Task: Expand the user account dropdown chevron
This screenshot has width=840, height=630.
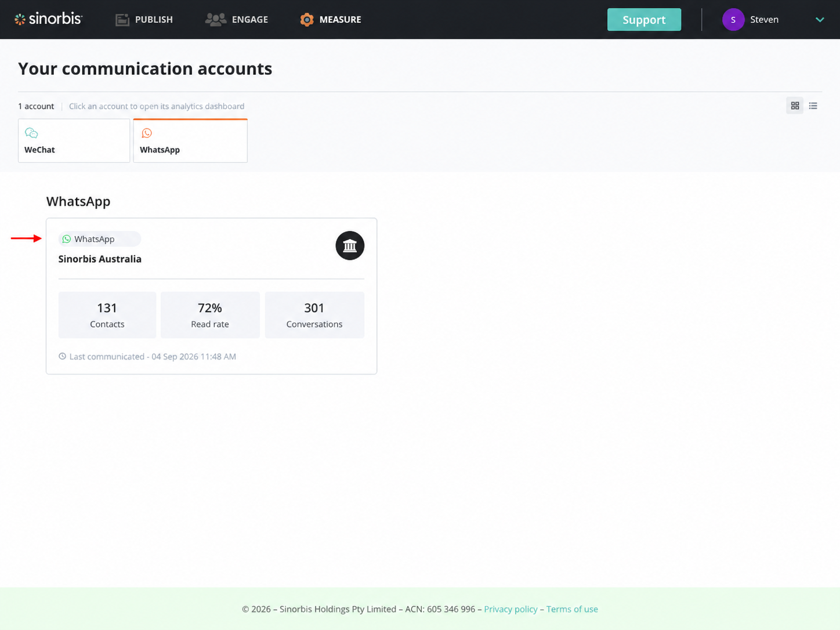Action: point(820,20)
